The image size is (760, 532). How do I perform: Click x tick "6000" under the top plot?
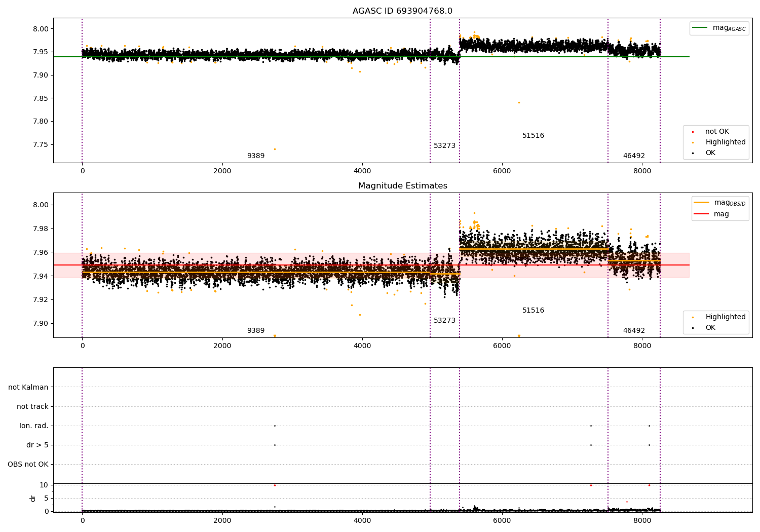pos(502,171)
